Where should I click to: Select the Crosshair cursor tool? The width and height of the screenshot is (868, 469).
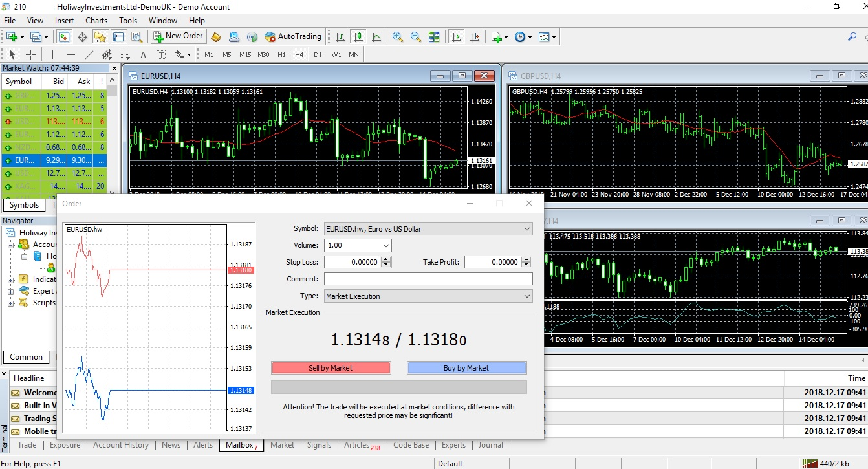pos(30,55)
